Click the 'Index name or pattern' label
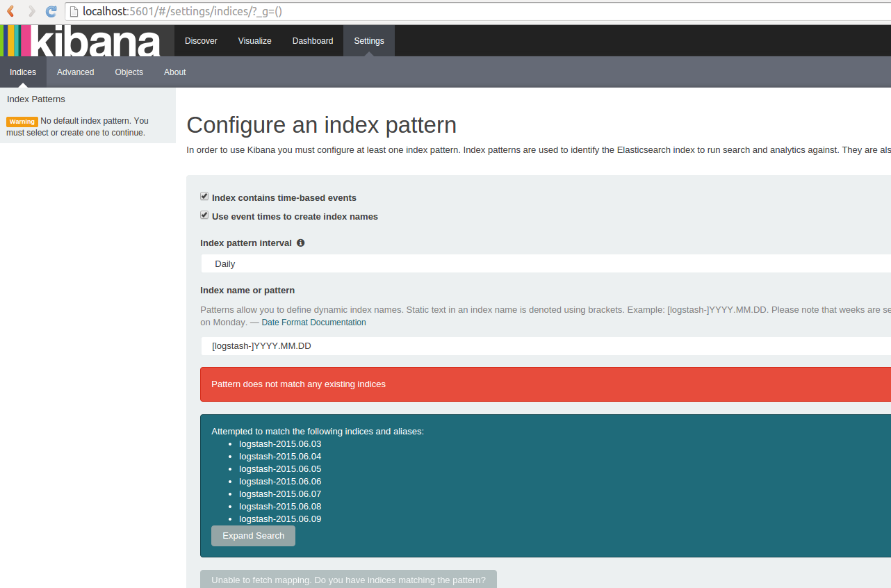 click(247, 291)
